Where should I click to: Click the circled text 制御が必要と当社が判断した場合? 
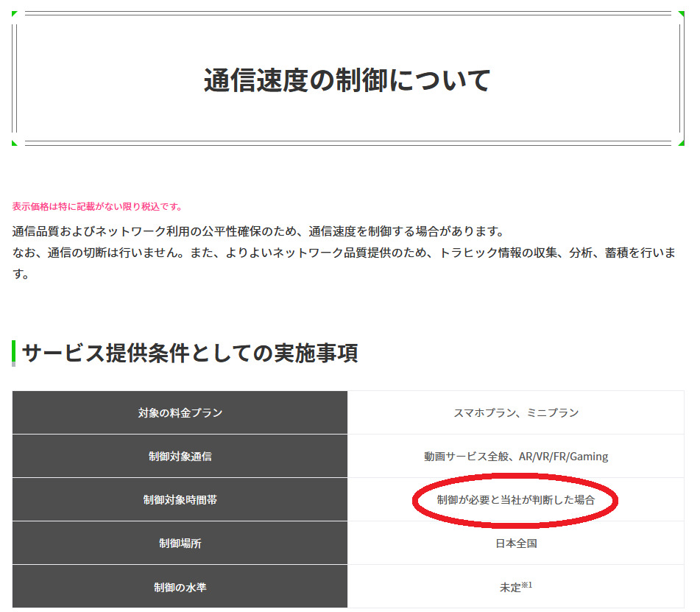pos(515,499)
